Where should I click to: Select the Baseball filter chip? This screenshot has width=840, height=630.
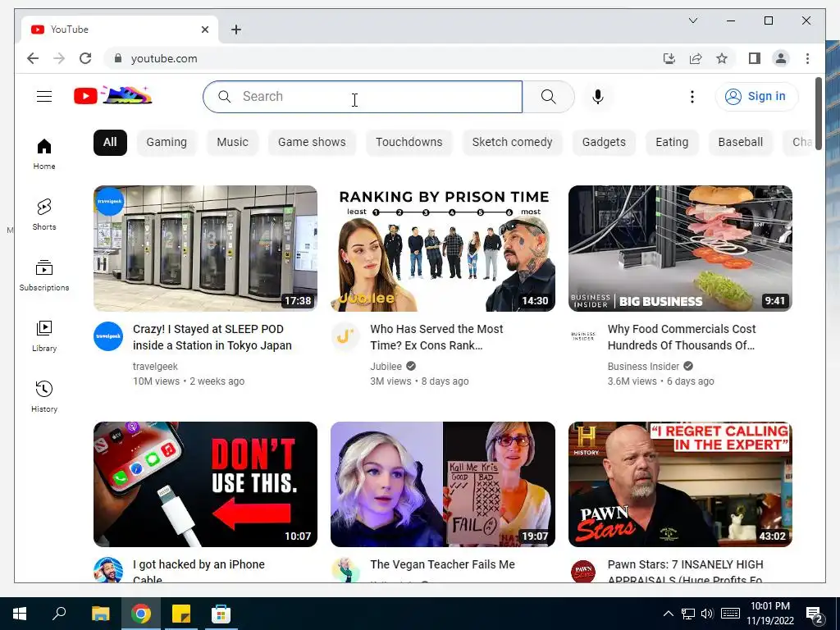pyautogui.click(x=741, y=143)
